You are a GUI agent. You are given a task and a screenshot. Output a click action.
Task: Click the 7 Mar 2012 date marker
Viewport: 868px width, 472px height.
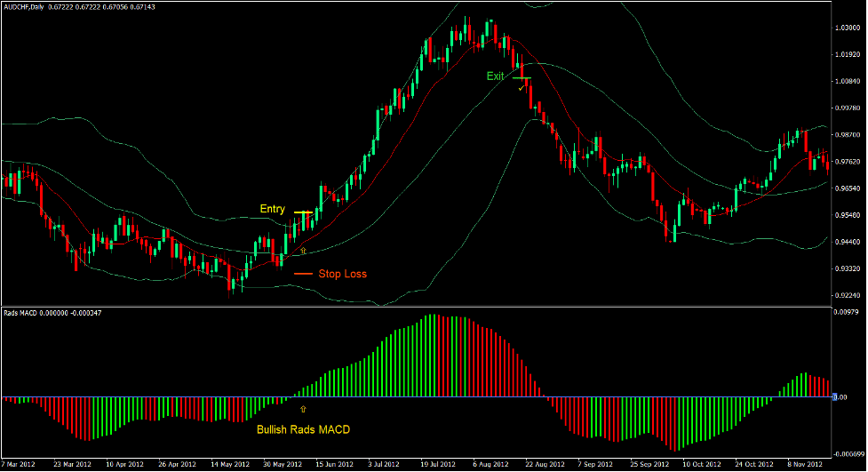point(20,465)
